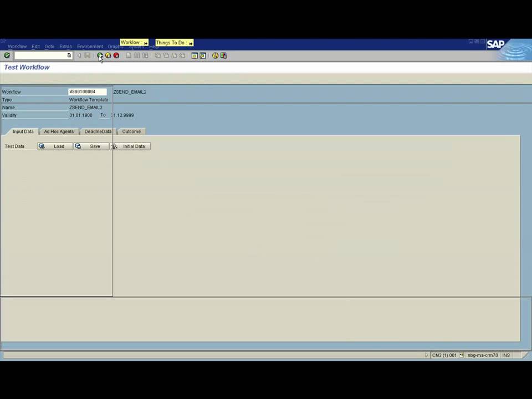Screen dimensions: 532x399
Task: Click the Workflow Template type value
Action: point(89,100)
